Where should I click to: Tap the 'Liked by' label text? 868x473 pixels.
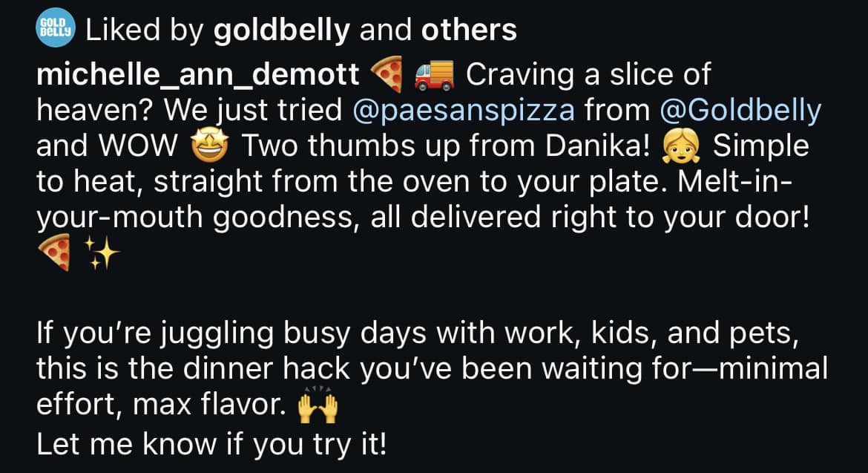point(145,30)
